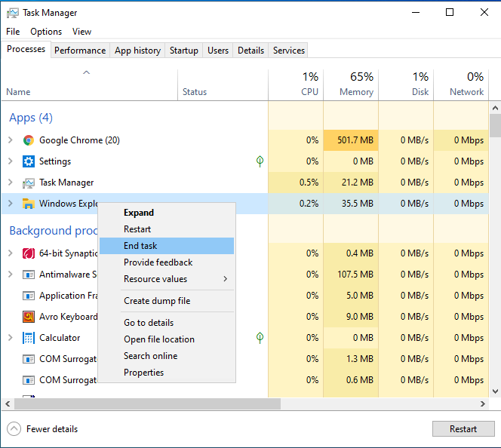Screen dimensions: 501x448
Task: Click the Calculator app icon
Action: [29, 338]
